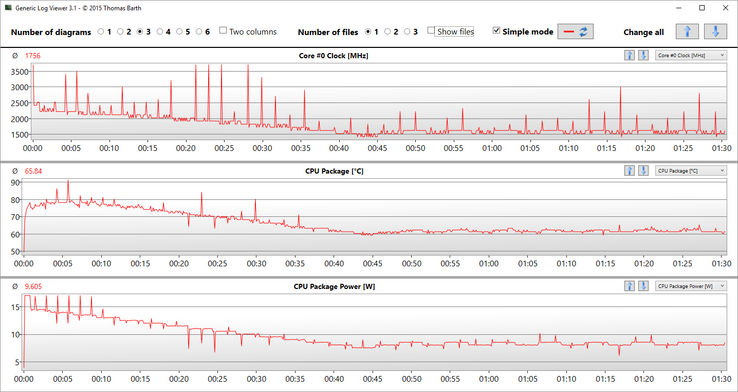The height and width of the screenshot is (392, 738).
Task: Select 3 diagrams radio button
Action: (140, 32)
